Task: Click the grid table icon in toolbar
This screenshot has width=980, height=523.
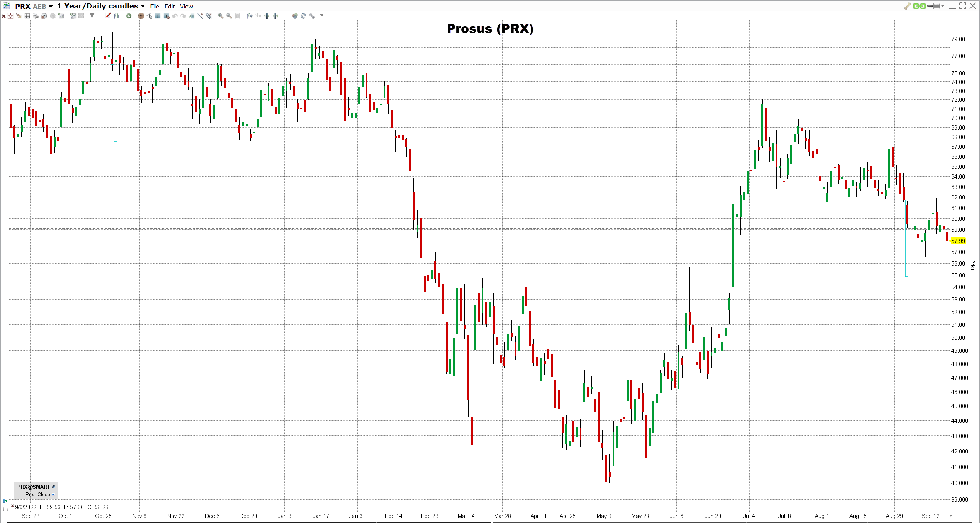Action: (27, 16)
